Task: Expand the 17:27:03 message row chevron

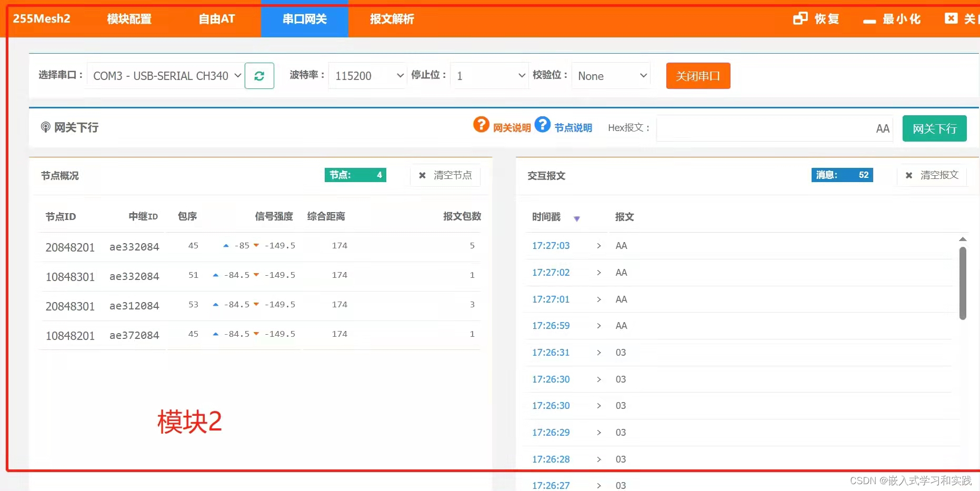Action: click(598, 246)
